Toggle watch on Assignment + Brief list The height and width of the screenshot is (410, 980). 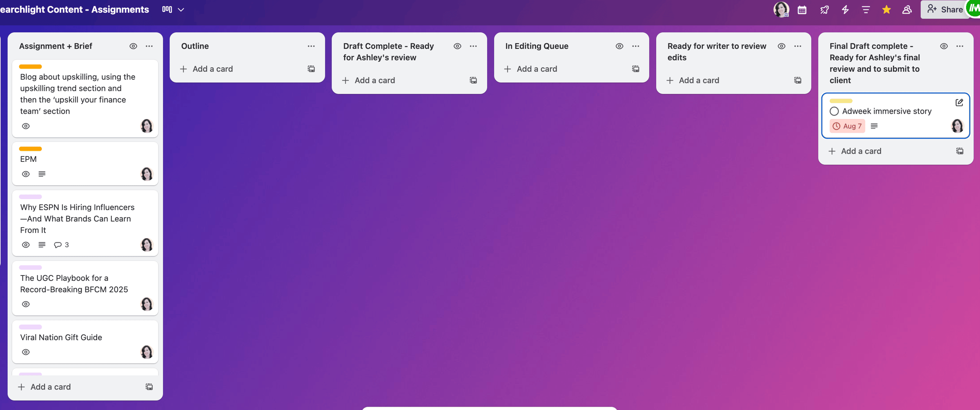133,46
